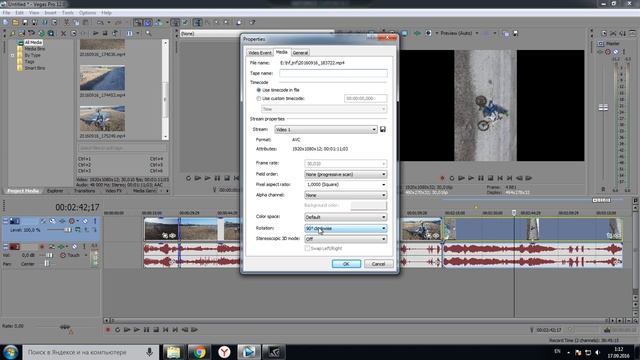The height and width of the screenshot is (360, 640).
Task: Click the 20160916_175246.mp4 motorcycle thumbnail
Action: click(102, 119)
